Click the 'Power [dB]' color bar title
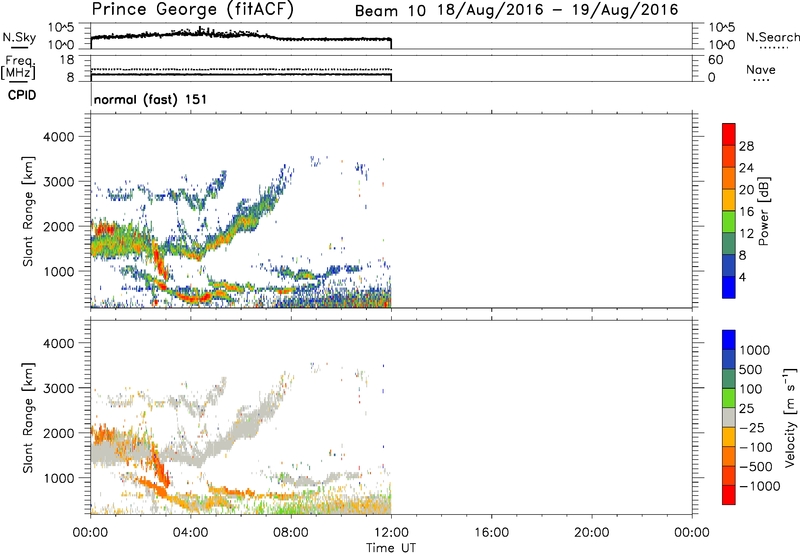 click(764, 211)
